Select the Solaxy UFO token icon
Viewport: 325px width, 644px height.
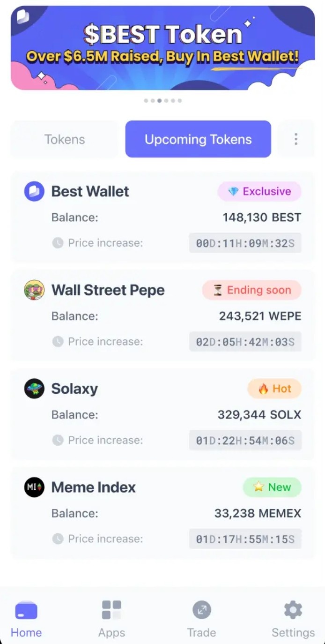point(33,389)
